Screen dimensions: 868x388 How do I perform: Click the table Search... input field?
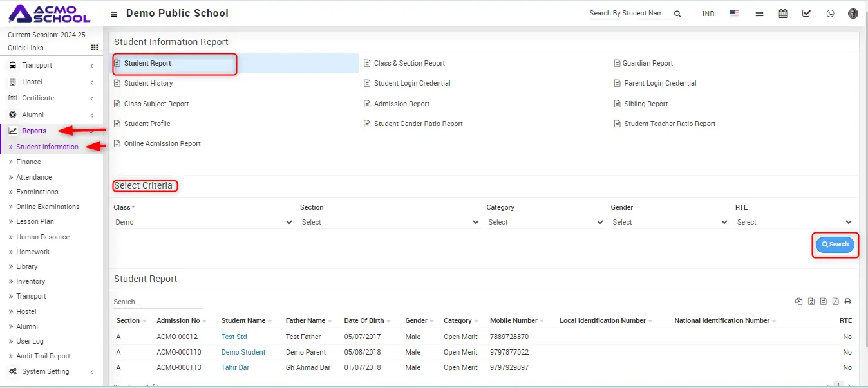(158, 302)
